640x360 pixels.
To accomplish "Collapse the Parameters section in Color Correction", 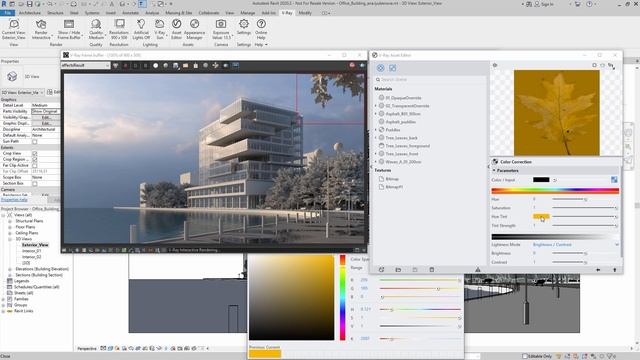I will [x=494, y=171].
